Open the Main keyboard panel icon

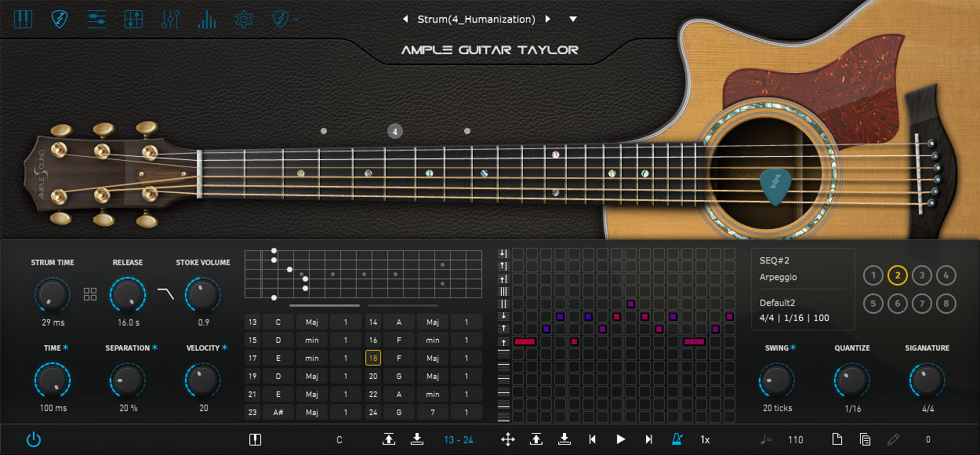[x=22, y=19]
